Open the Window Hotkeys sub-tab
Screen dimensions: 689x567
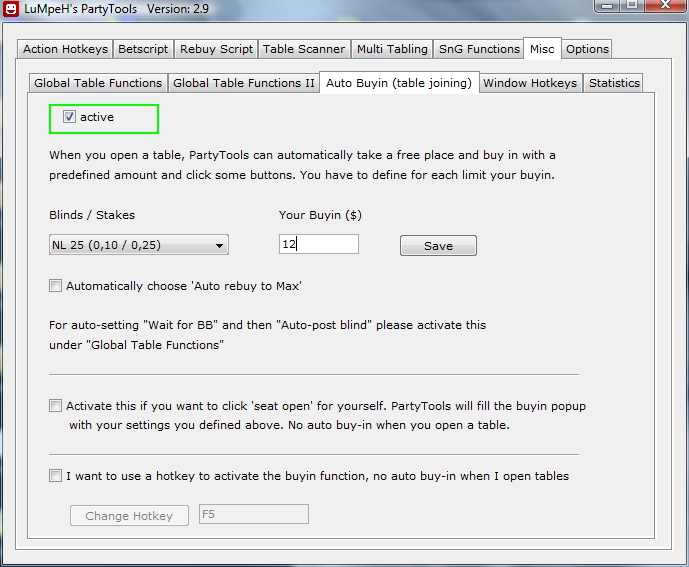click(530, 83)
